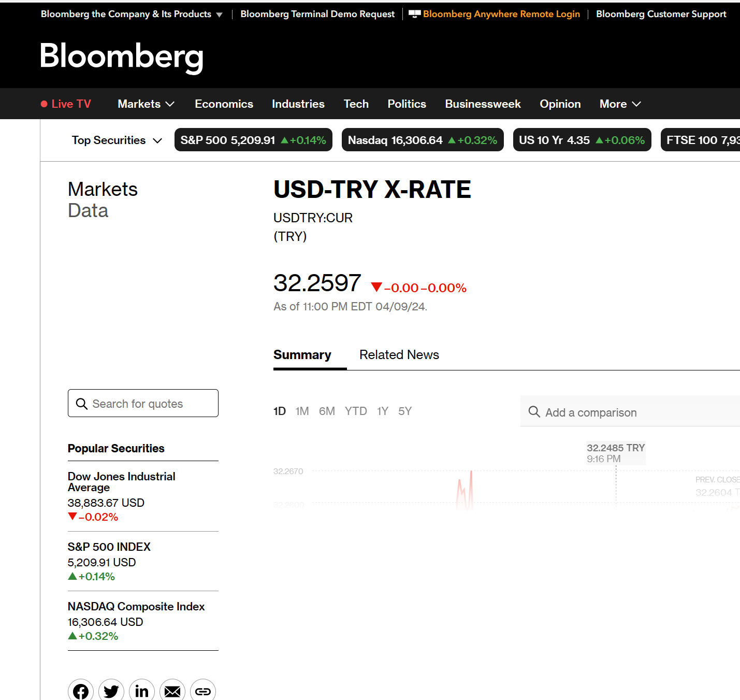Share page by email envelope icon

[172, 691]
